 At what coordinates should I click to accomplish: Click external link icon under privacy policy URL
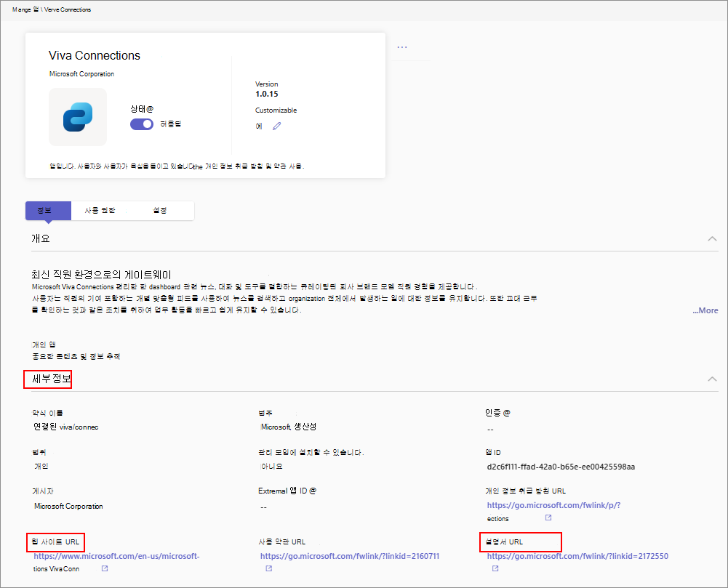(548, 518)
